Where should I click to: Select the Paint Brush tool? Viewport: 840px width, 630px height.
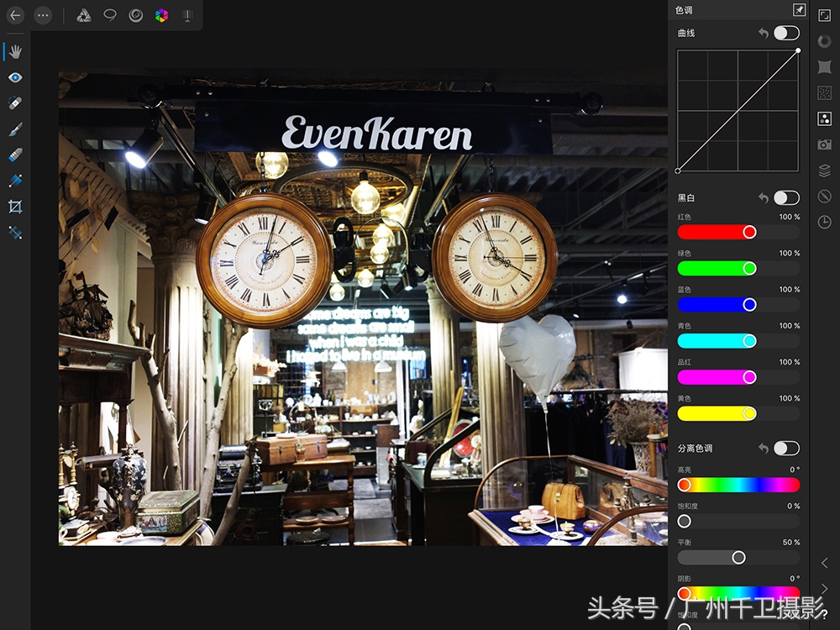15,129
